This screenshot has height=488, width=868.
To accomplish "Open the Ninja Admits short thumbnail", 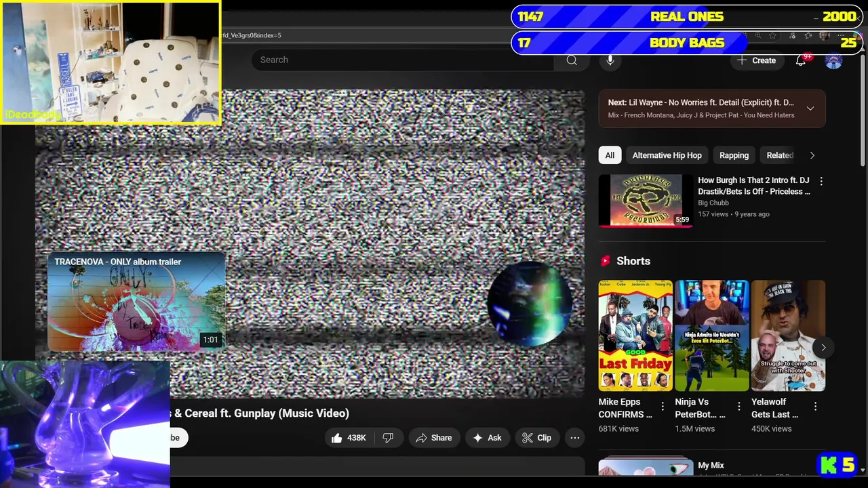I will coord(711,335).
